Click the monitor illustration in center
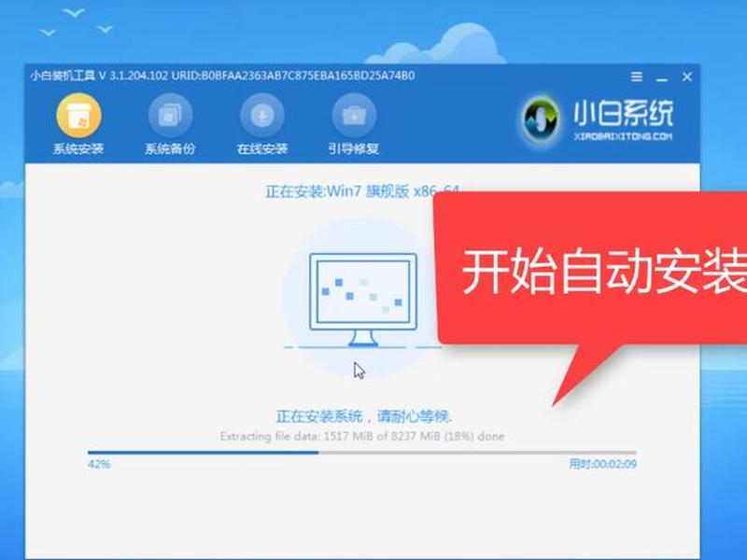 tap(363, 300)
